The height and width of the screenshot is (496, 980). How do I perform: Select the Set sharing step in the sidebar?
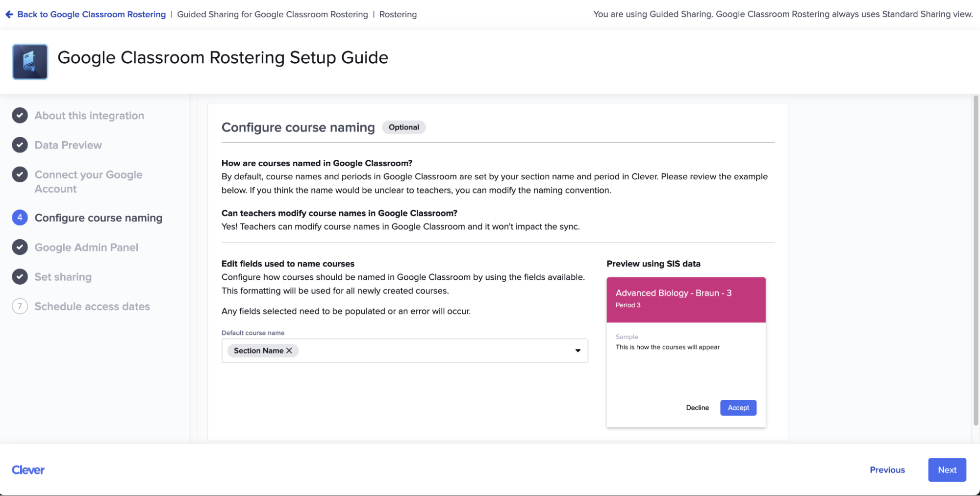point(63,276)
